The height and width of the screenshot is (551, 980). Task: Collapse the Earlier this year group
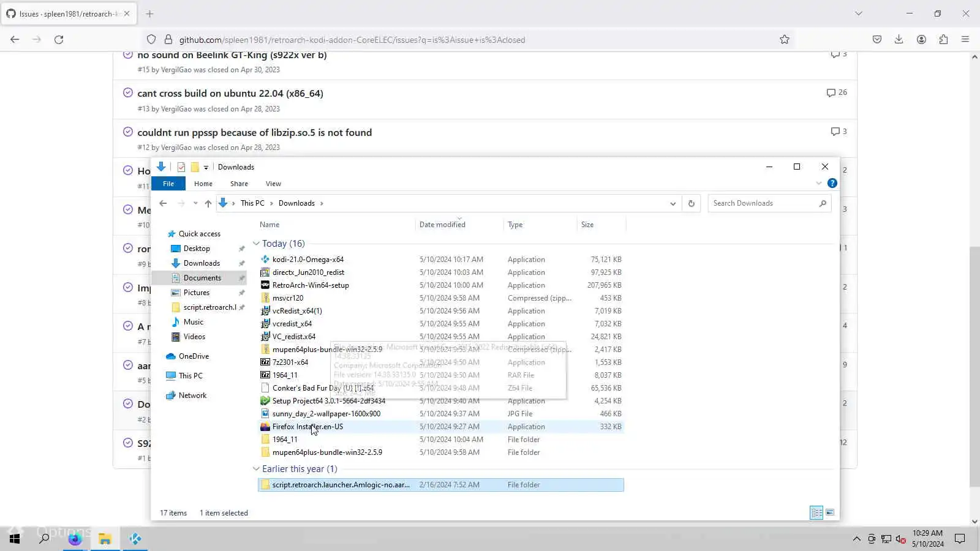[x=256, y=469]
